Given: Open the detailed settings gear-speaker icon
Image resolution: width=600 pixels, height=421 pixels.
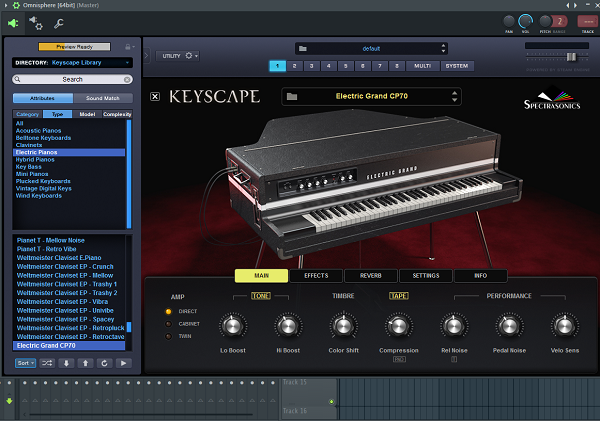Looking at the screenshot, I should click(36, 23).
